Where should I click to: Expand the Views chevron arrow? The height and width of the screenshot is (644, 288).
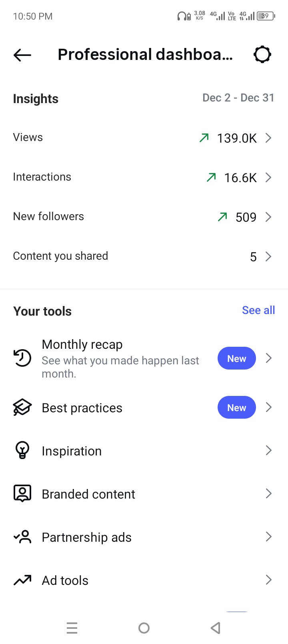(268, 138)
